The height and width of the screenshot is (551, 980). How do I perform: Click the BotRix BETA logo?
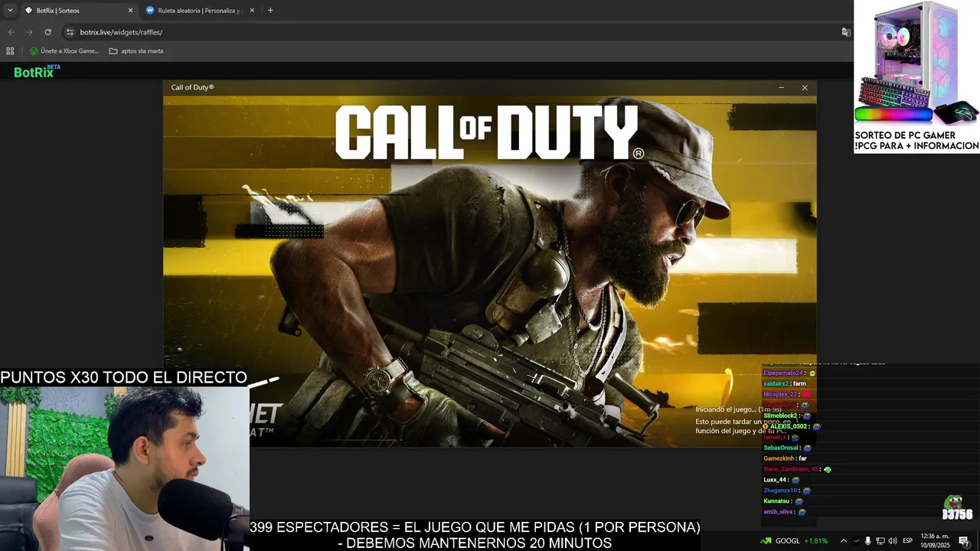37,71
